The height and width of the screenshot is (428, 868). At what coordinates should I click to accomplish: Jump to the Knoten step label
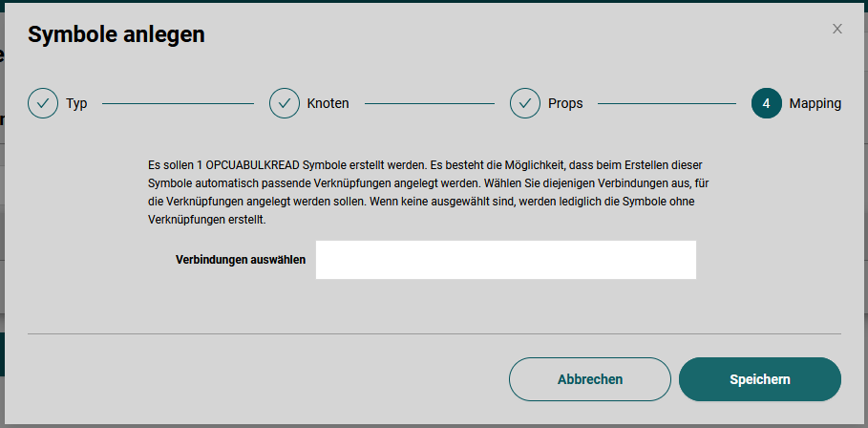(x=328, y=103)
